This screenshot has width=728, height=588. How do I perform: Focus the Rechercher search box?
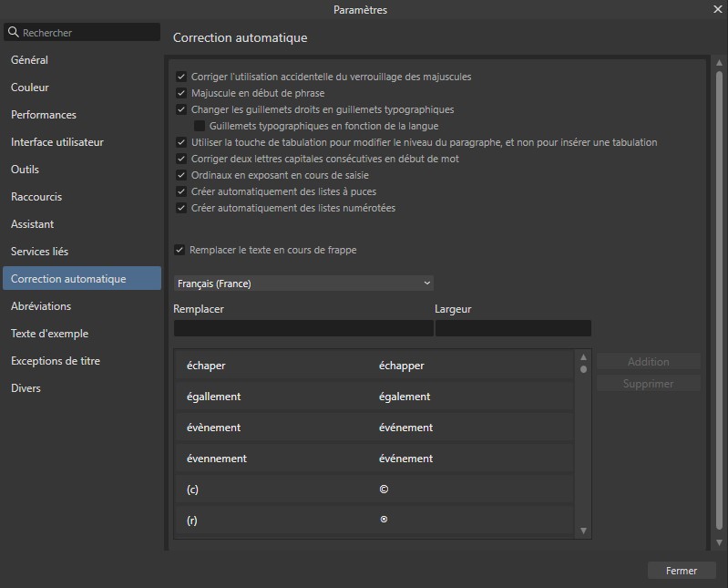(87, 33)
